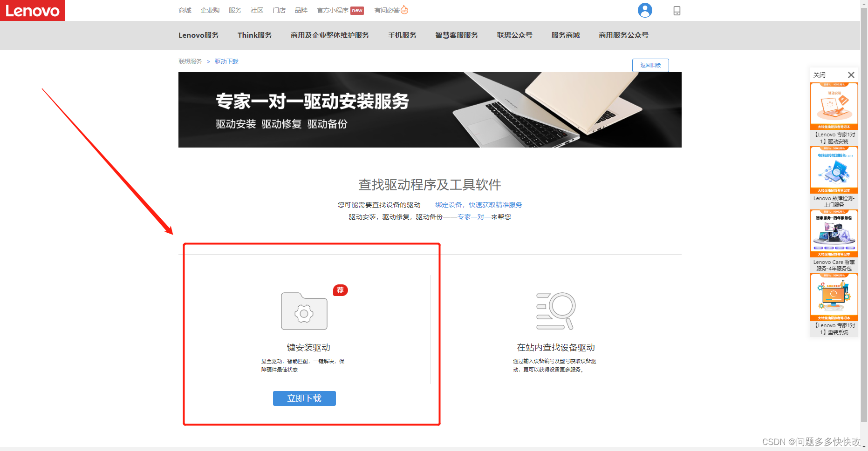
Task: Open the 专家一对一 link
Action: click(474, 217)
